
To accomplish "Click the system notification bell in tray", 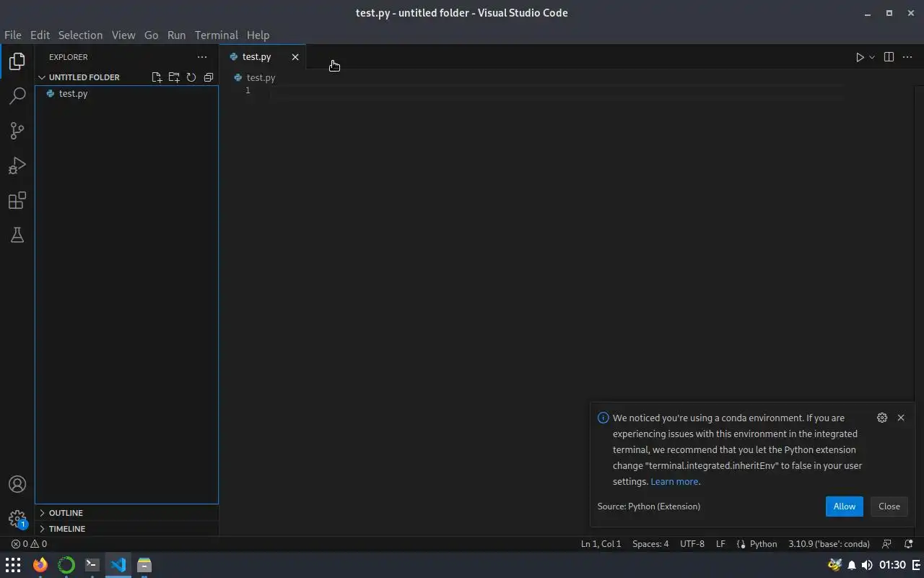I will 852,565.
